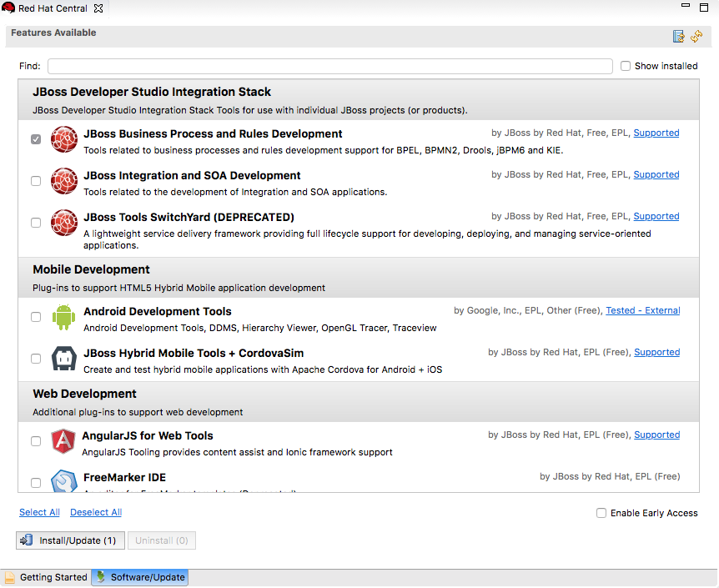Viewport: 719px width, 588px height.
Task: Click JBoss Business Process and Rules icon
Action: pos(63,139)
